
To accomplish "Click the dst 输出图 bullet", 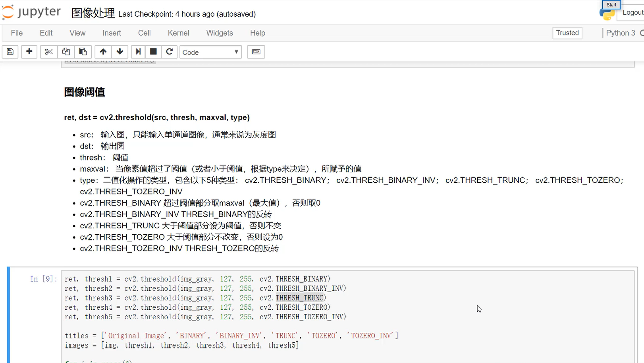I will [102, 146].
